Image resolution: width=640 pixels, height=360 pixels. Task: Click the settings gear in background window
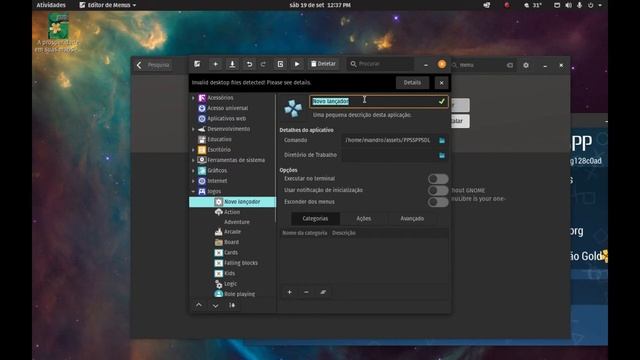526,65
